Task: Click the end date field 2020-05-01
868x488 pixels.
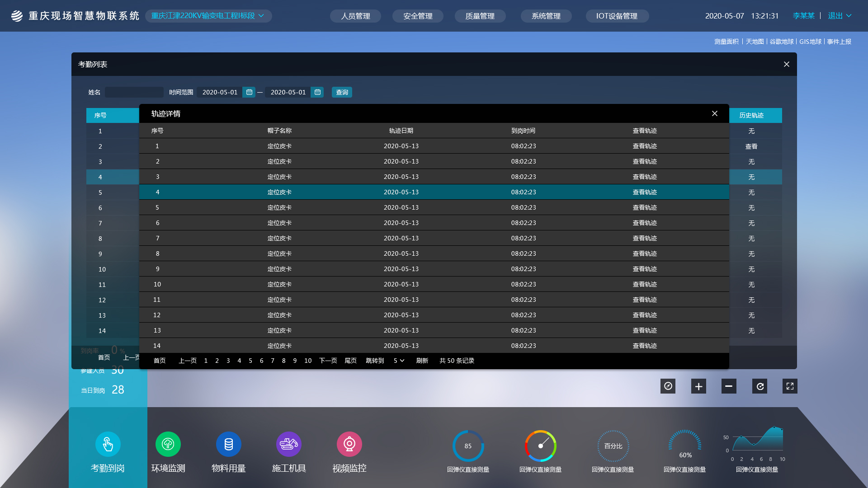Action: click(288, 92)
